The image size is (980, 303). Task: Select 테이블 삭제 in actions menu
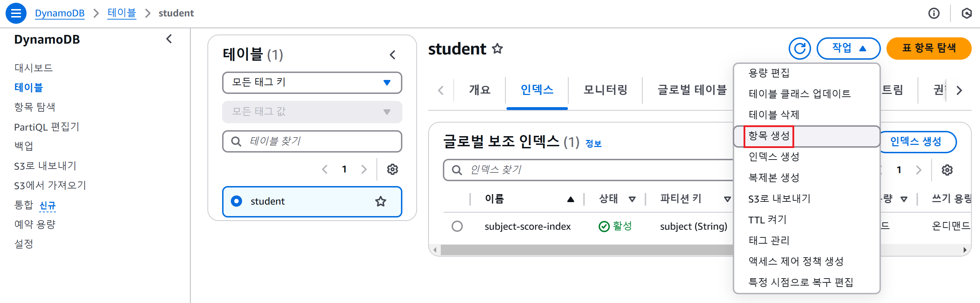tap(774, 115)
